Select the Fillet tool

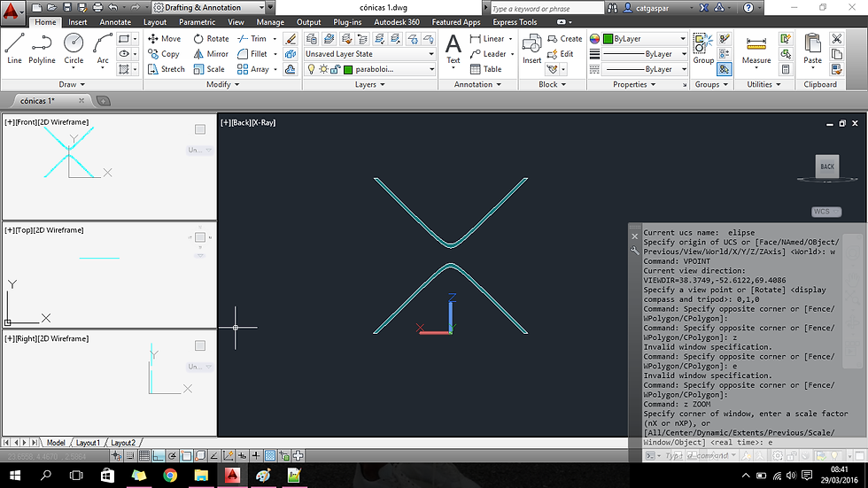point(253,54)
